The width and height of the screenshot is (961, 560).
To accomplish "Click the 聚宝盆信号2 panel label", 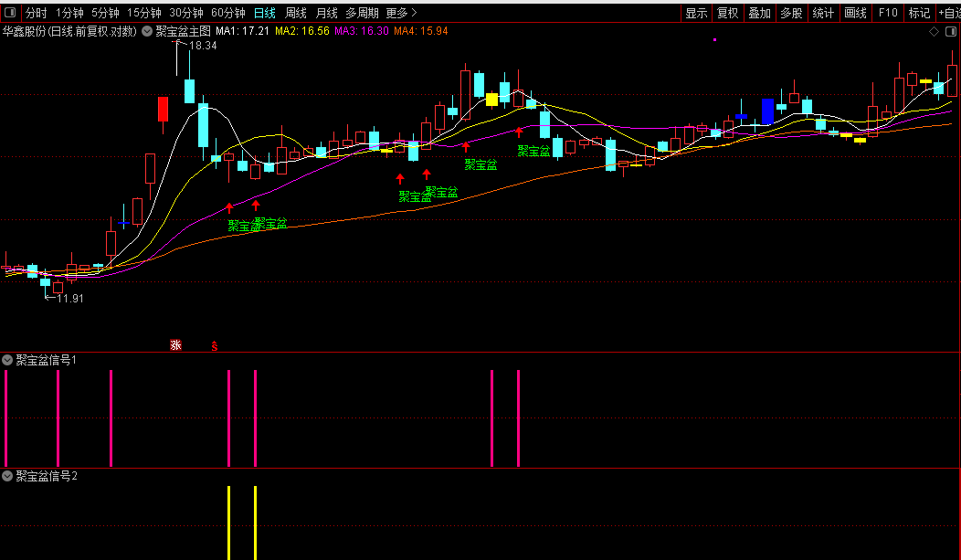I will [47, 476].
